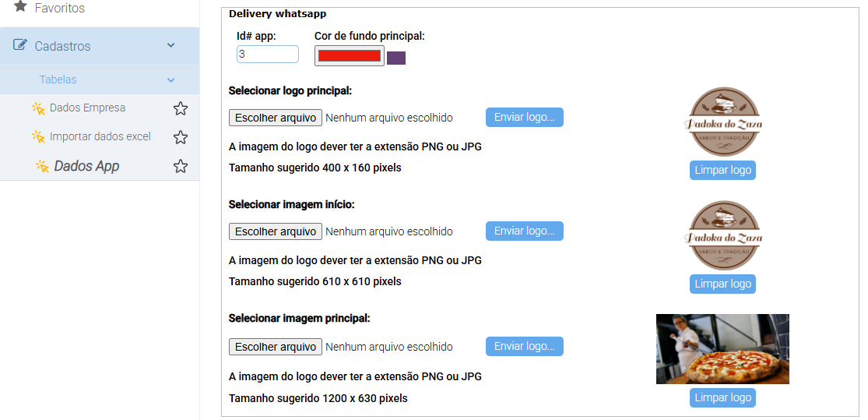This screenshot has height=420, width=868.
Task: Click Enviar logo for imagem início
Action: 524,231
